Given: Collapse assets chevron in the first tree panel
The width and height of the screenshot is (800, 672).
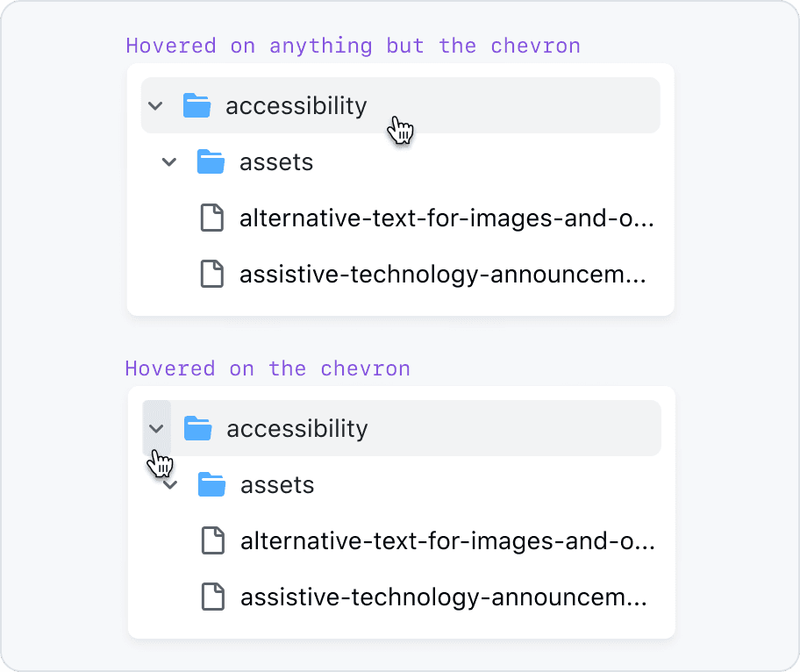Looking at the screenshot, I should coord(169,162).
